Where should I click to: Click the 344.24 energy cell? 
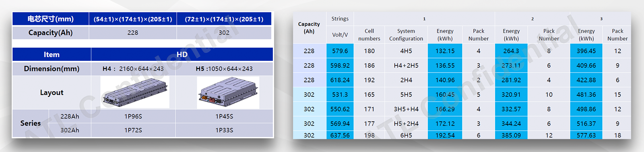point(511,123)
